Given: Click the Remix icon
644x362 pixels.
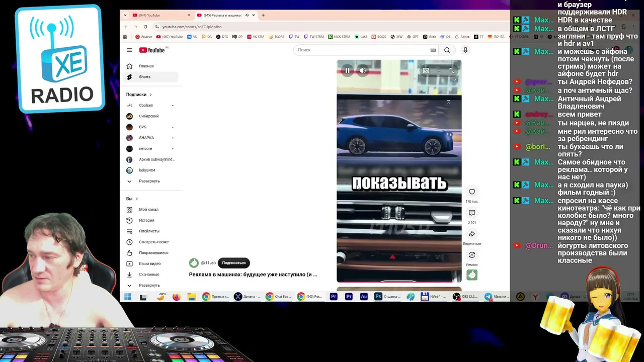Looking at the screenshot, I should pos(472,255).
